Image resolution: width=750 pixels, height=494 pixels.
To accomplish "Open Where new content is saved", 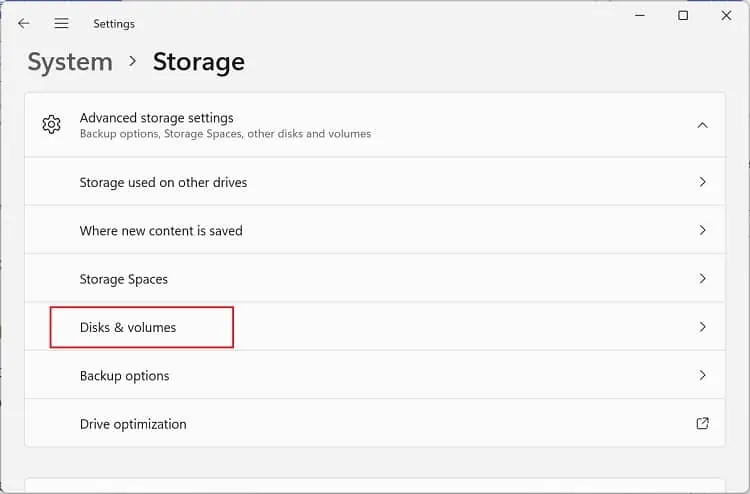I will click(161, 231).
